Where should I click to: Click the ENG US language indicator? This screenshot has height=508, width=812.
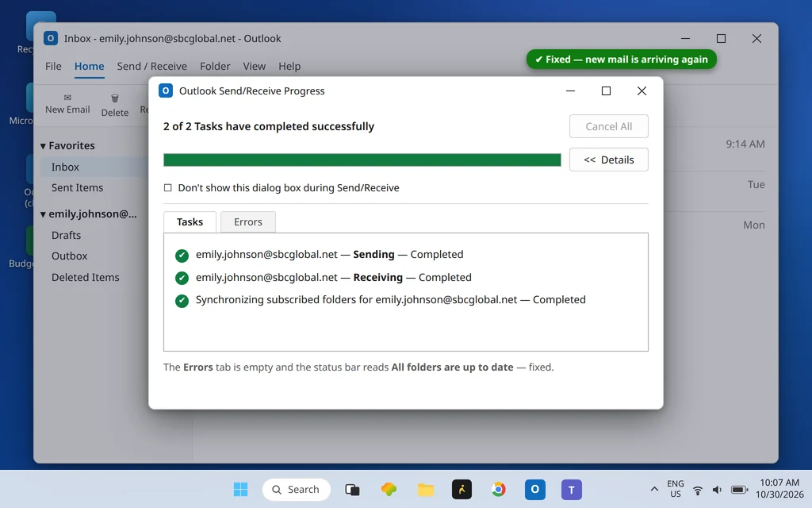point(676,489)
